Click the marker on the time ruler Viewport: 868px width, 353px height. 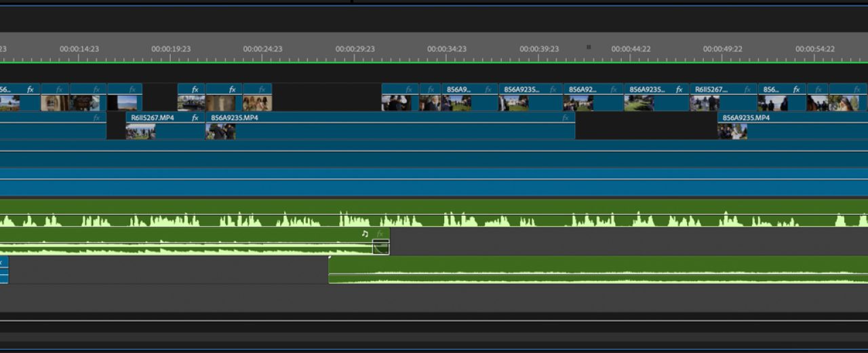coord(589,48)
